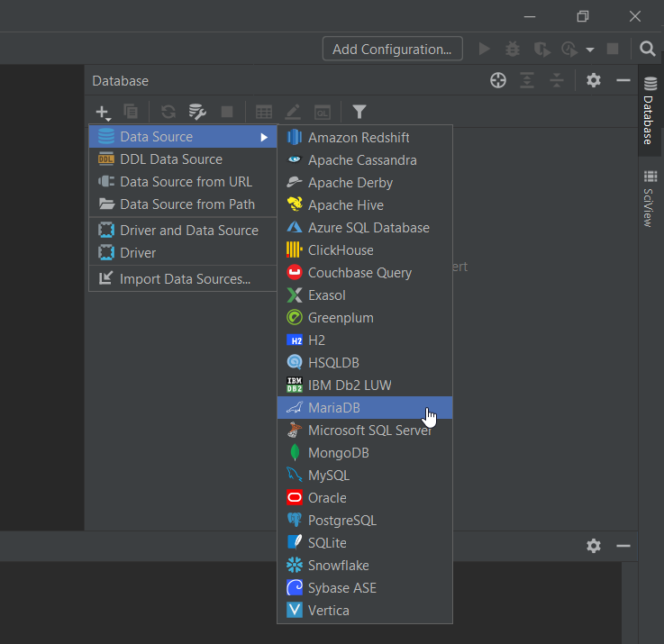Click the Stop icon in main toolbar
The image size is (664, 644).
pyautogui.click(x=613, y=49)
